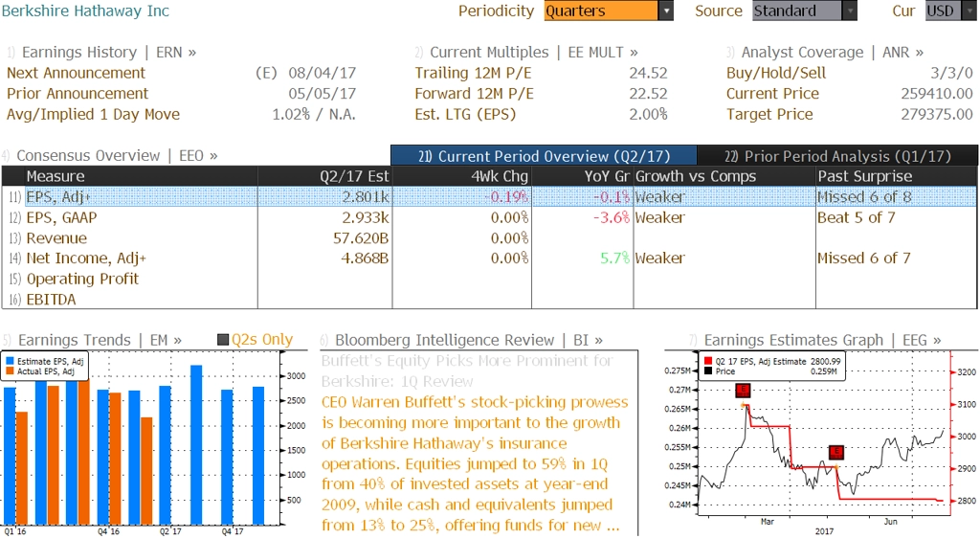Click the red Q2 17 EPS legend square

tap(708, 361)
